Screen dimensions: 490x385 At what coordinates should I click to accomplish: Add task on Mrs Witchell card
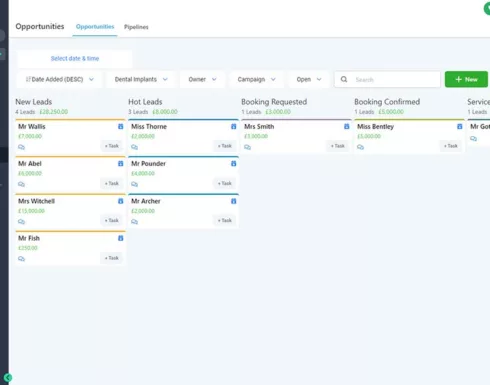[x=111, y=220]
